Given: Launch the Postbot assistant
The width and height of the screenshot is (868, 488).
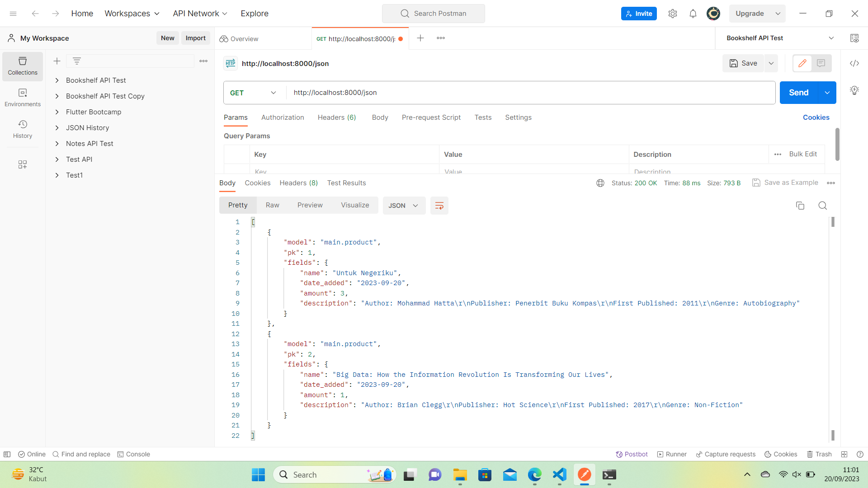Looking at the screenshot, I should click(x=632, y=454).
